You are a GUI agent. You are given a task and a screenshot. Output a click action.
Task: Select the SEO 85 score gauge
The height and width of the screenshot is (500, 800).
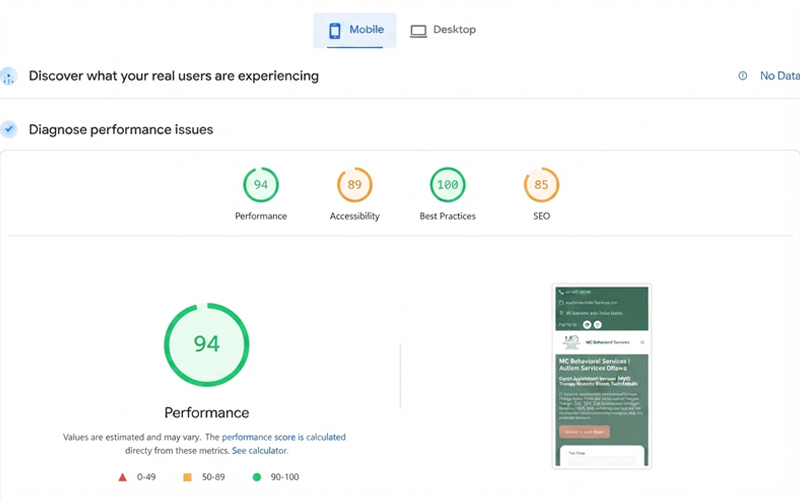(541, 185)
